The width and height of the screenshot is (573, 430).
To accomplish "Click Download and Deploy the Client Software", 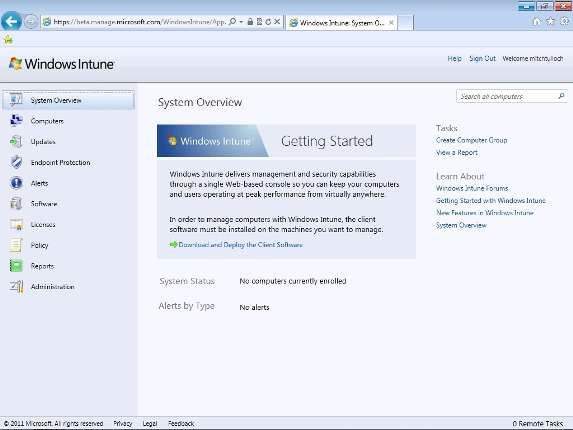I will [x=240, y=245].
